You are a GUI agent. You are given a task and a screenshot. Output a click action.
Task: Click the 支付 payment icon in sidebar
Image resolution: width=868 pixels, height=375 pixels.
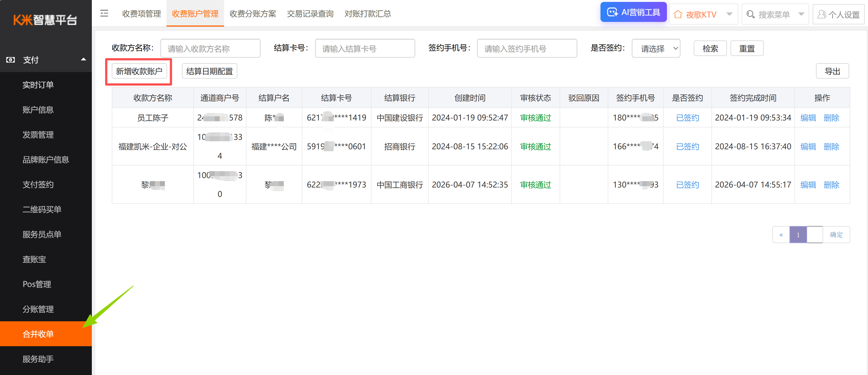coord(10,60)
